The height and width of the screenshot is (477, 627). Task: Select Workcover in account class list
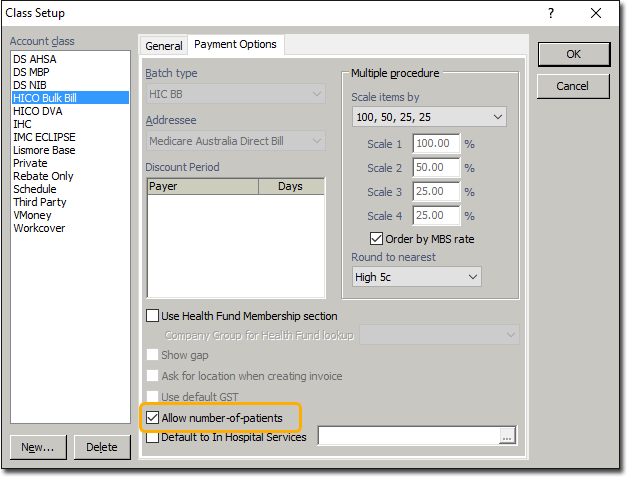tap(39, 228)
